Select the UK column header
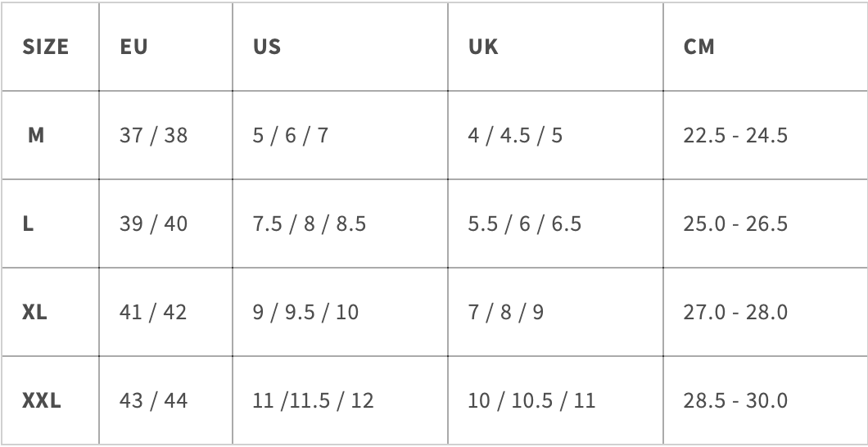The height and width of the screenshot is (447, 868). point(483,47)
